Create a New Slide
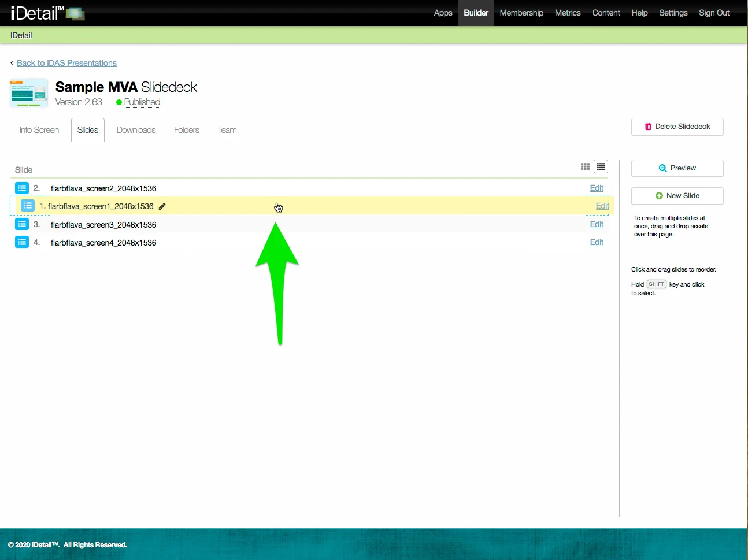Screen dimensions: 748x560 (x=677, y=196)
